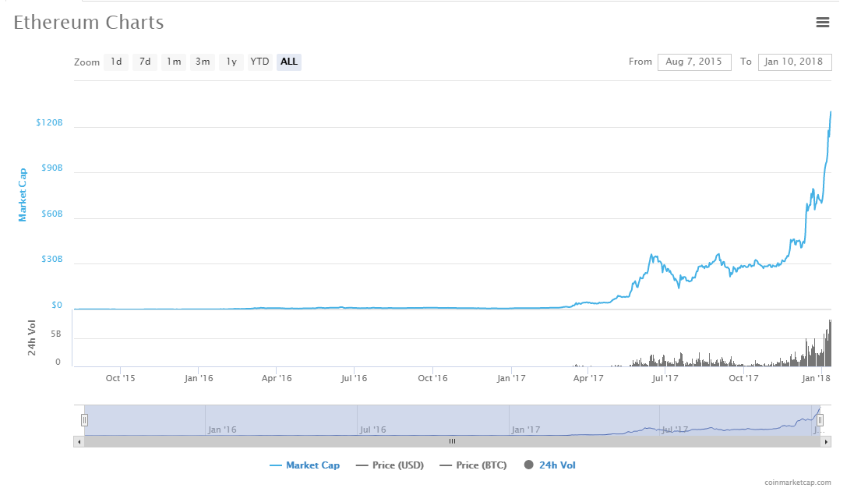Set zoom range to 1y
The height and width of the screenshot is (495, 868).
231,62
